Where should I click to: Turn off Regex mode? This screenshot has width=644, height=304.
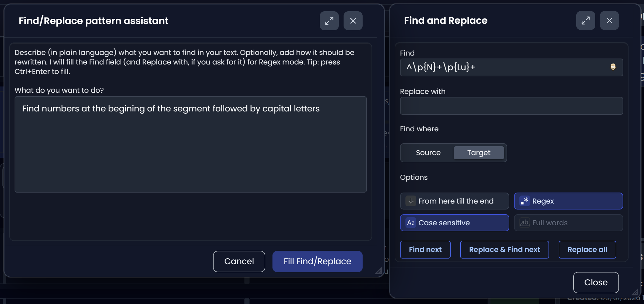[568, 201]
